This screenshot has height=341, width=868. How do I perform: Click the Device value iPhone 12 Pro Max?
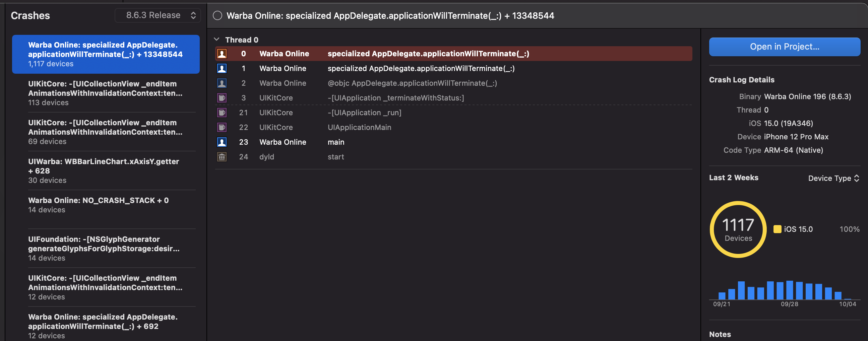[x=796, y=137]
